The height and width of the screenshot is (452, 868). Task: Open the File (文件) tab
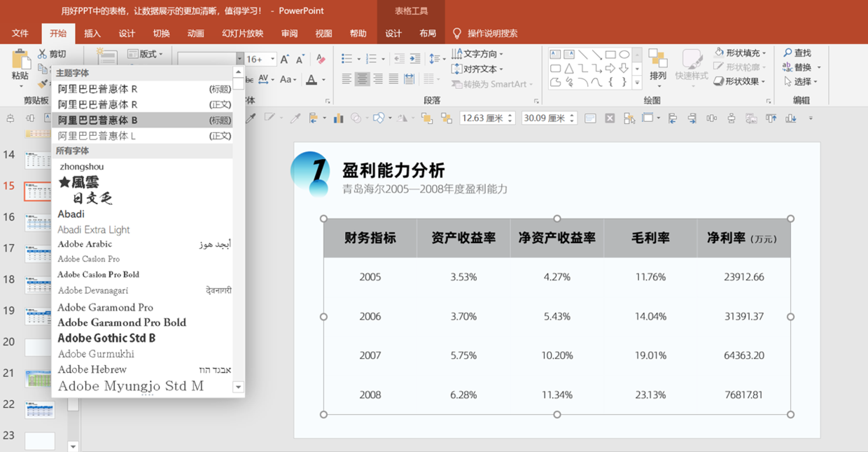(20, 33)
